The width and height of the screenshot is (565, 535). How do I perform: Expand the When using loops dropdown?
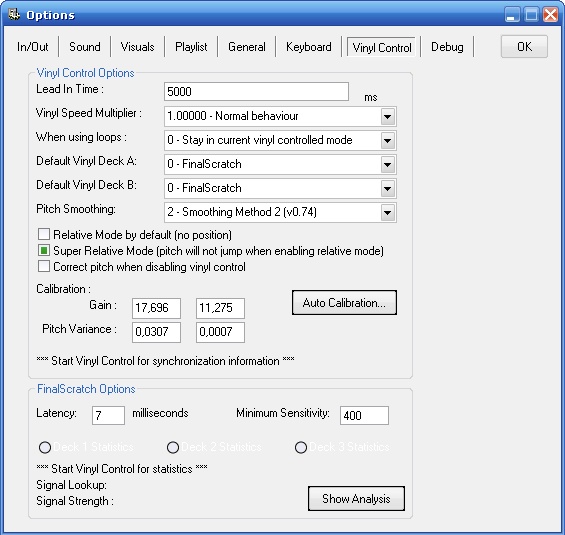pyautogui.click(x=388, y=140)
